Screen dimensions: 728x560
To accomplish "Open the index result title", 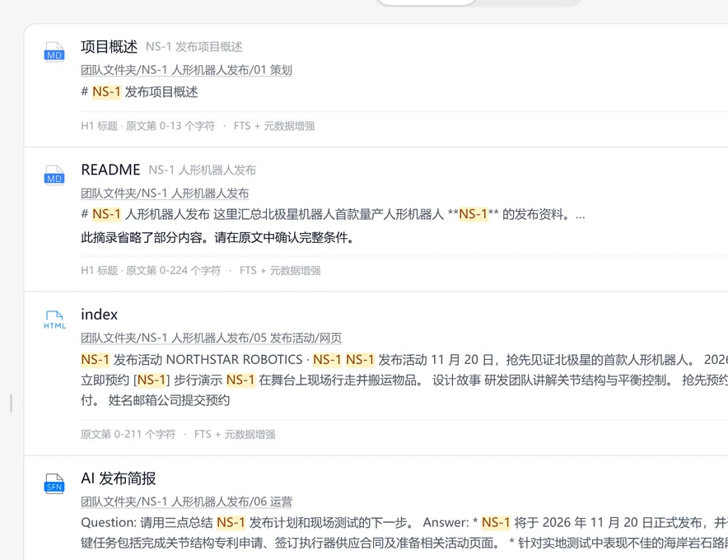I will (100, 315).
